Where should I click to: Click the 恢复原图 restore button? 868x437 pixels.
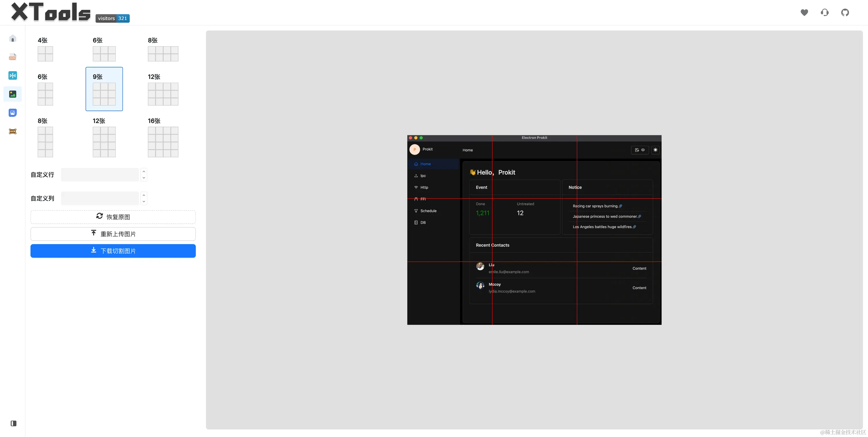tap(113, 217)
